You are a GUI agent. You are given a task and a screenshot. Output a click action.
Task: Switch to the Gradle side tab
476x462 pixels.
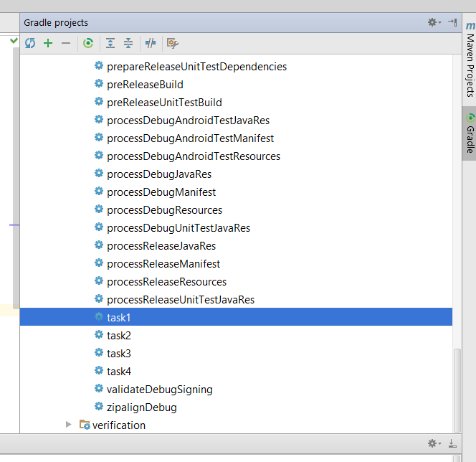pyautogui.click(x=470, y=133)
